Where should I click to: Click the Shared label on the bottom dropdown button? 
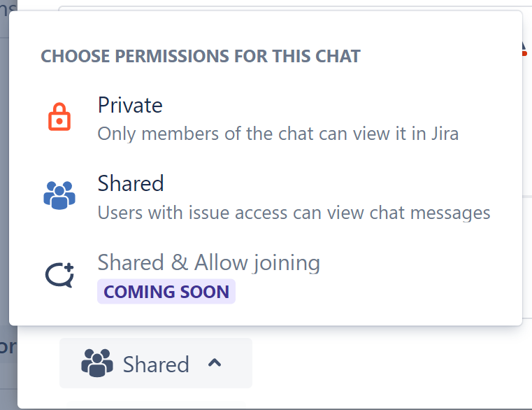[x=156, y=365]
